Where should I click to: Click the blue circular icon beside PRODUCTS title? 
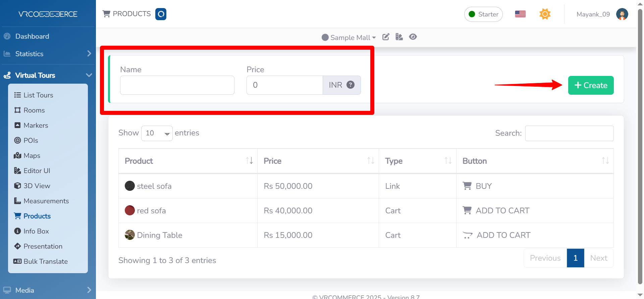tap(161, 14)
